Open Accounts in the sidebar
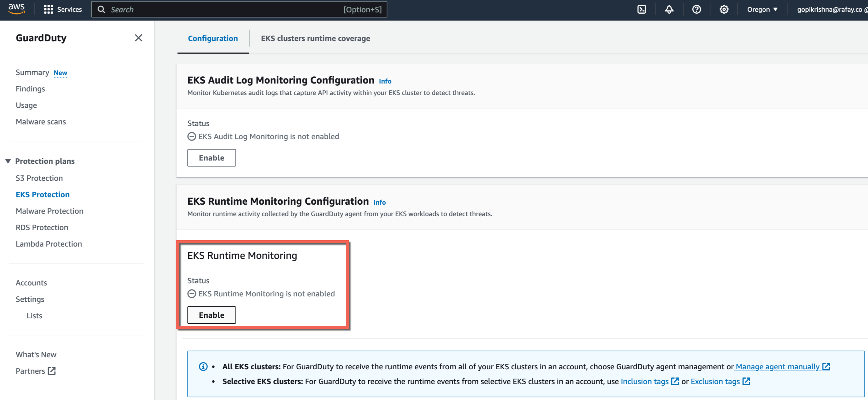This screenshot has width=868, height=400. point(31,283)
